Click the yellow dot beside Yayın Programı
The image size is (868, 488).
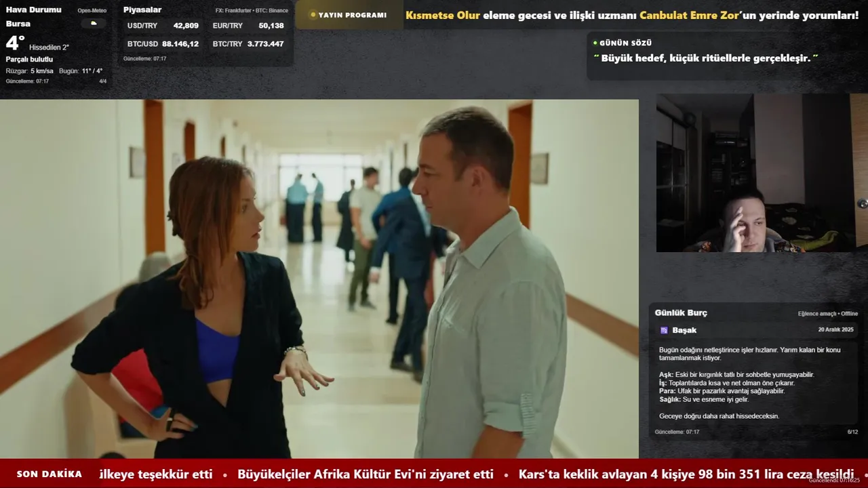point(313,15)
